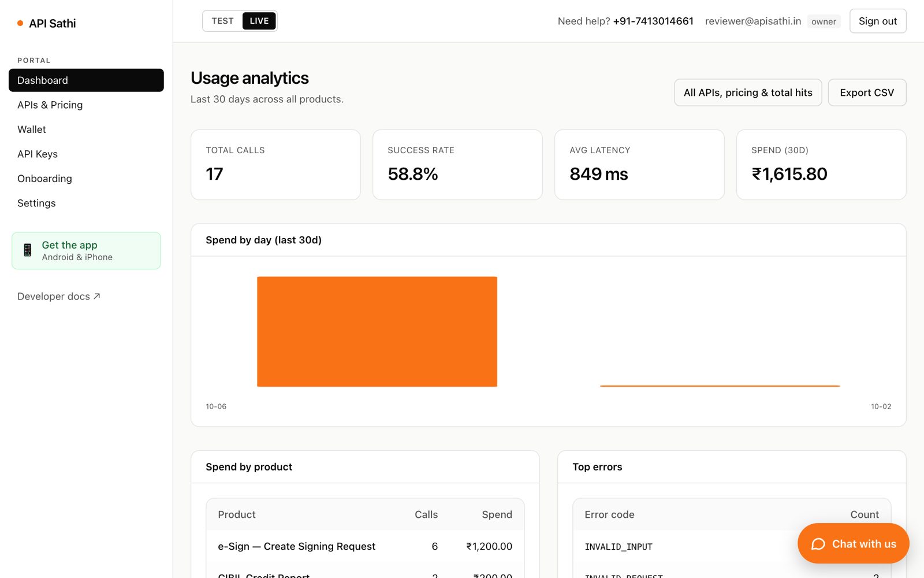Open the Wallet page
This screenshot has height=578, width=924.
[86, 129]
